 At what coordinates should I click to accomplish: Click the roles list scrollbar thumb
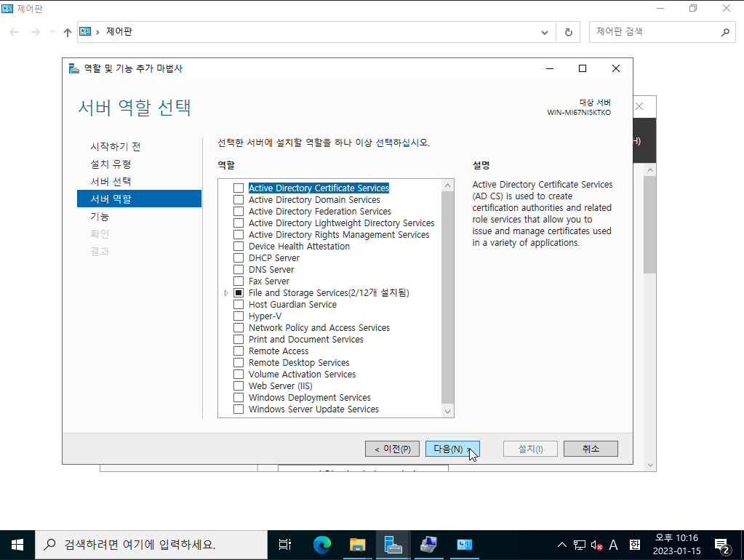(447, 297)
